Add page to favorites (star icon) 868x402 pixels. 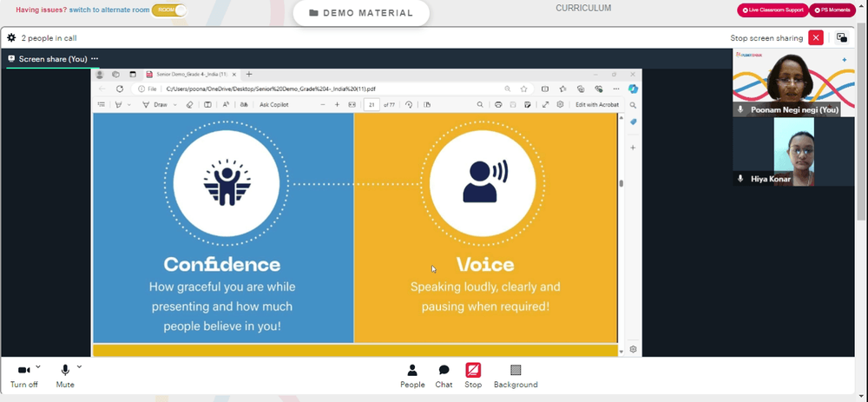point(523,89)
